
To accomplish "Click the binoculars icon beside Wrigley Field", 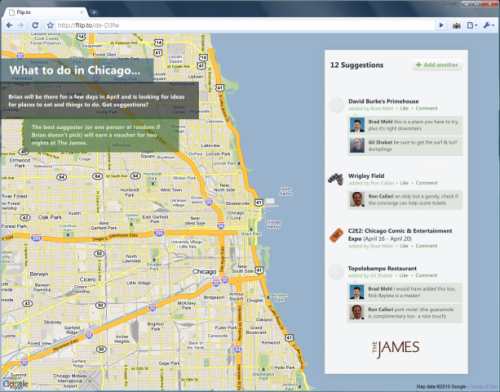I will [336, 179].
